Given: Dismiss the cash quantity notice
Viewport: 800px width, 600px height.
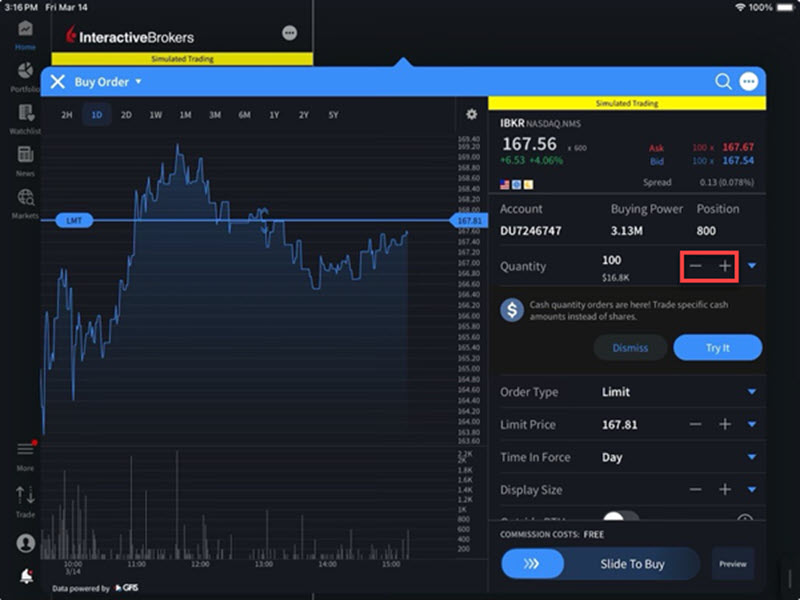Looking at the screenshot, I should click(x=630, y=347).
